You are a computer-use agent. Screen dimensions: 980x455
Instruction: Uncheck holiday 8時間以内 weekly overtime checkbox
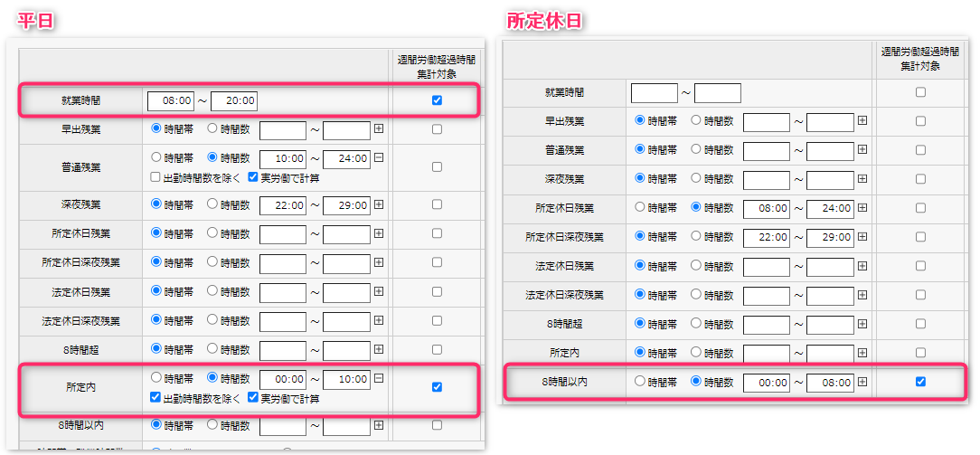pos(920,382)
